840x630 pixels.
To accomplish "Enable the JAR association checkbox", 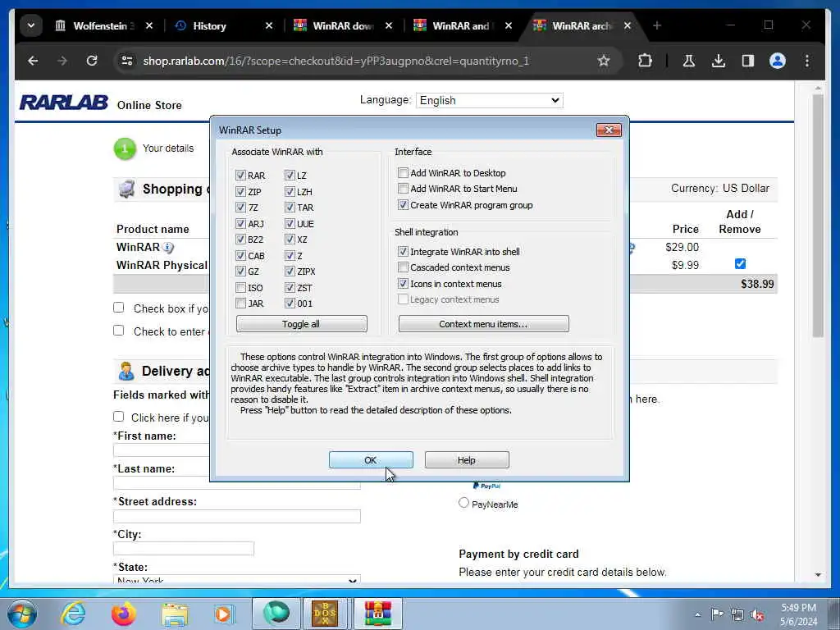I will click(240, 304).
